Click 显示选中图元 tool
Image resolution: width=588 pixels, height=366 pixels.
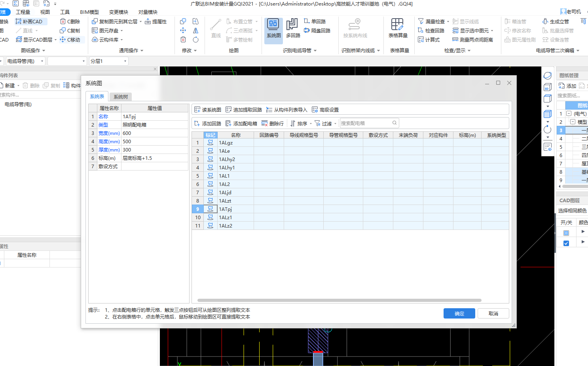pos(470,30)
